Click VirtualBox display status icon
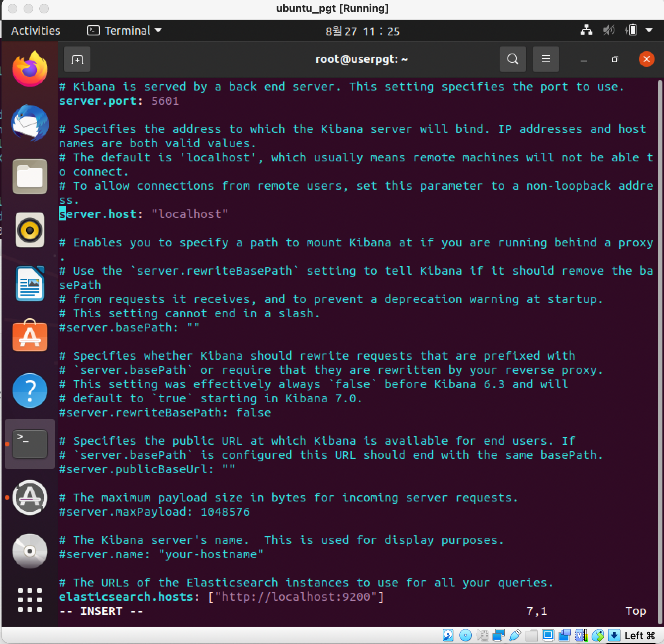The height and width of the screenshot is (644, 664). tap(548, 635)
